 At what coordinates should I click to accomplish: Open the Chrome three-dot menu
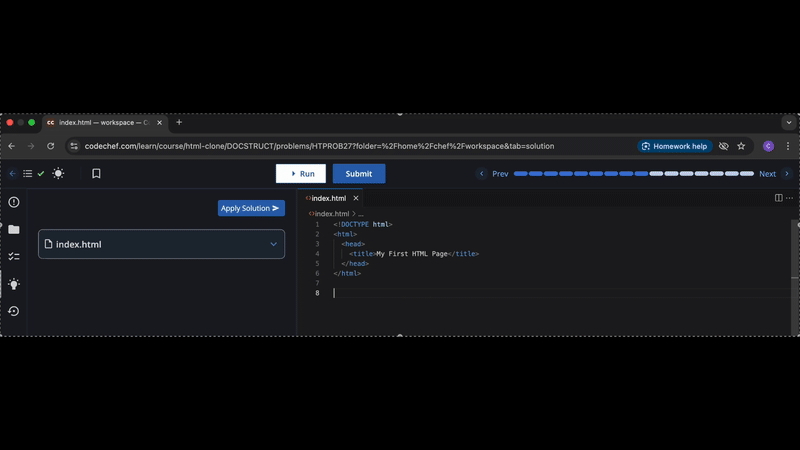coord(788,146)
